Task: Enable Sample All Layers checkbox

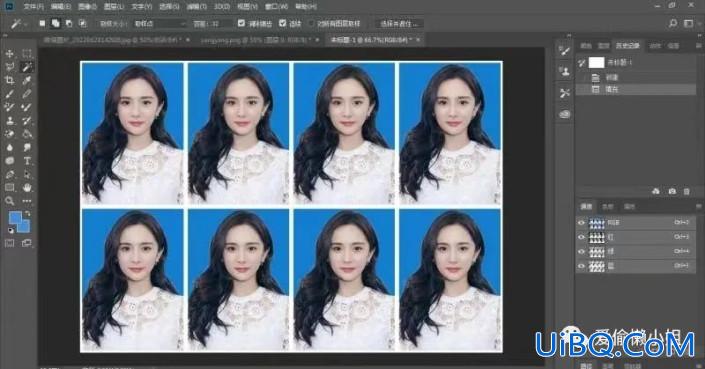Action: [x=312, y=23]
